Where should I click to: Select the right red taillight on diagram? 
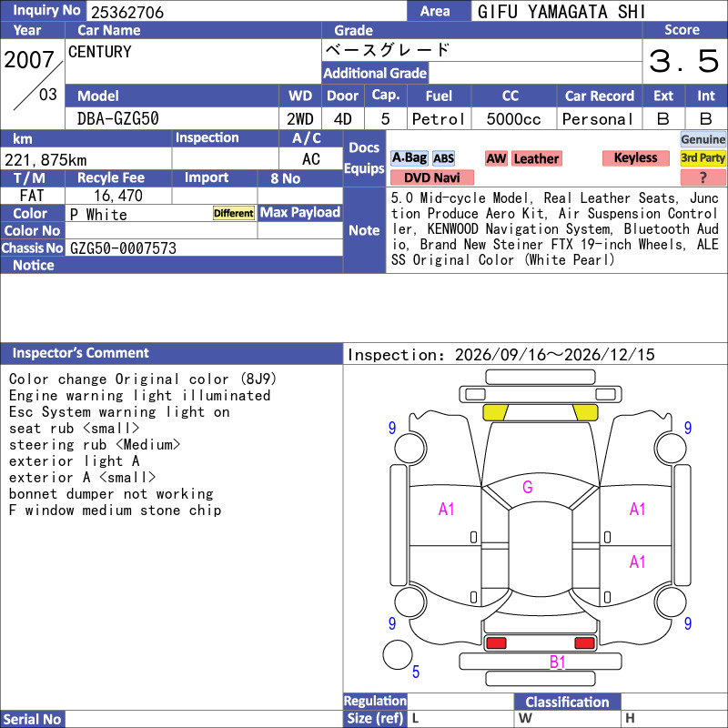tap(584, 643)
